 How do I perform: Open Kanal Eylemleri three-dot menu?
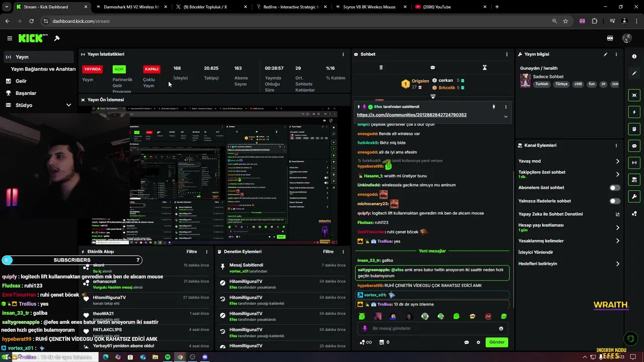click(x=616, y=145)
